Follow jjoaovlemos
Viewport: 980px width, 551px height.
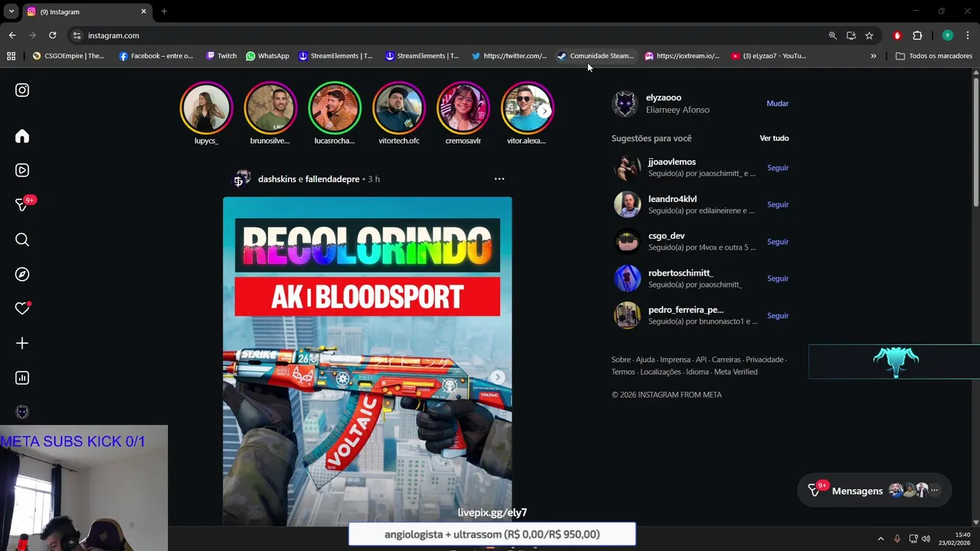pos(778,168)
